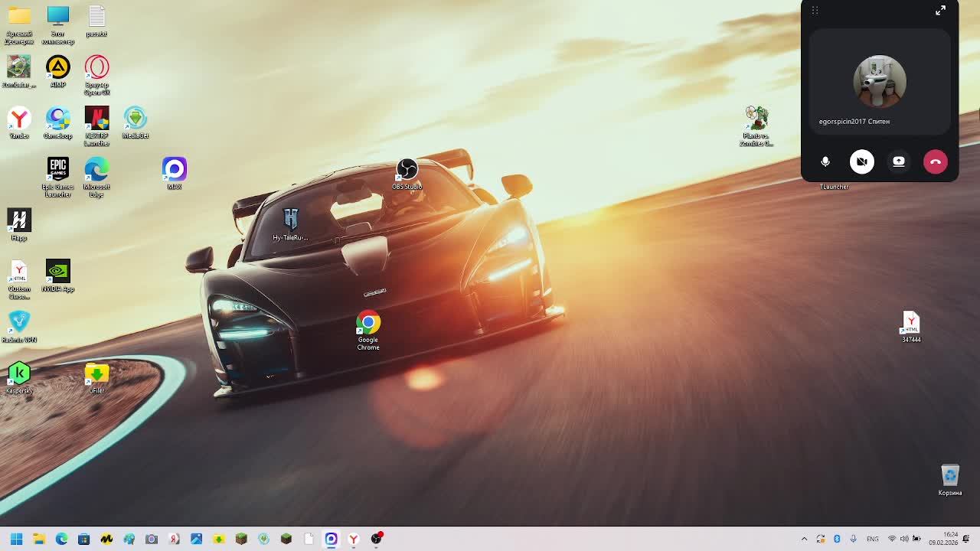Open the camera app taskbar icon
This screenshot has width=980, height=551.
click(x=152, y=539)
